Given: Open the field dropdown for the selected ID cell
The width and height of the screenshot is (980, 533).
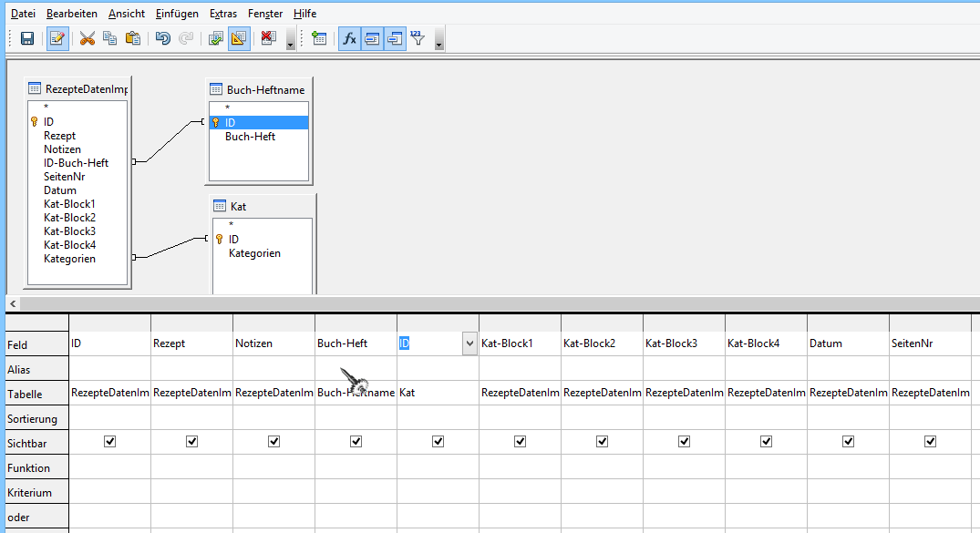Looking at the screenshot, I should pyautogui.click(x=469, y=343).
